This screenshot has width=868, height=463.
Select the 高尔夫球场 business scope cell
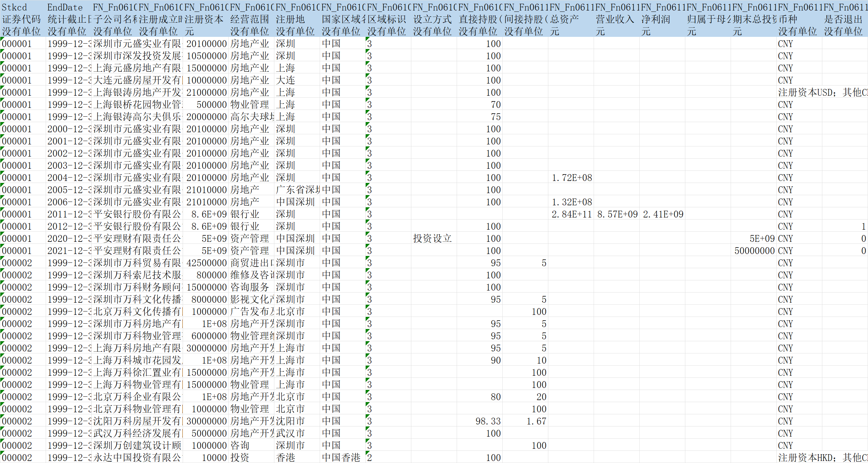tap(252, 117)
